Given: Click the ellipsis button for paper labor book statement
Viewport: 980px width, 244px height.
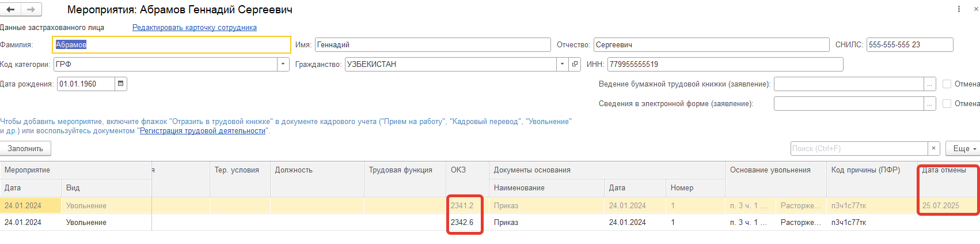Looking at the screenshot, I should [929, 84].
